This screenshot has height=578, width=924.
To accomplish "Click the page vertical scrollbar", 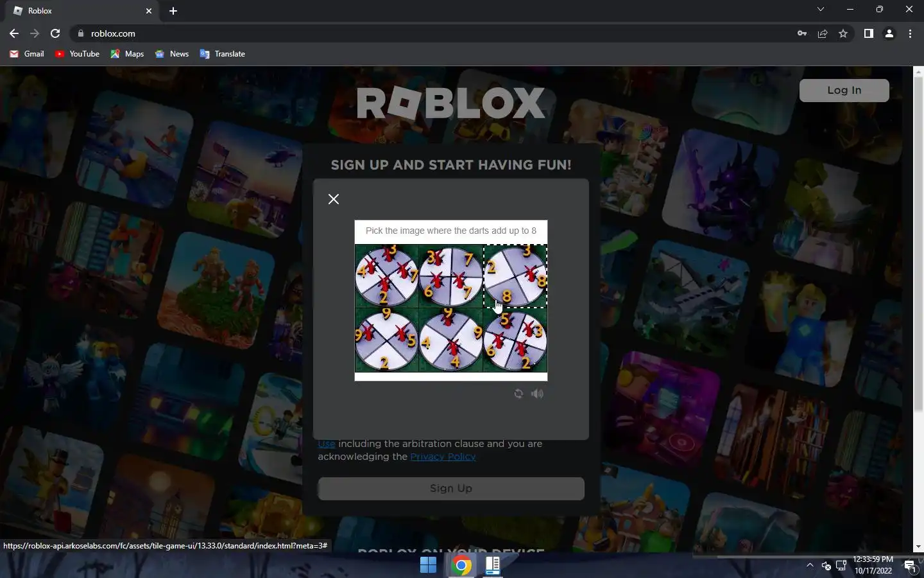I will coord(918,244).
